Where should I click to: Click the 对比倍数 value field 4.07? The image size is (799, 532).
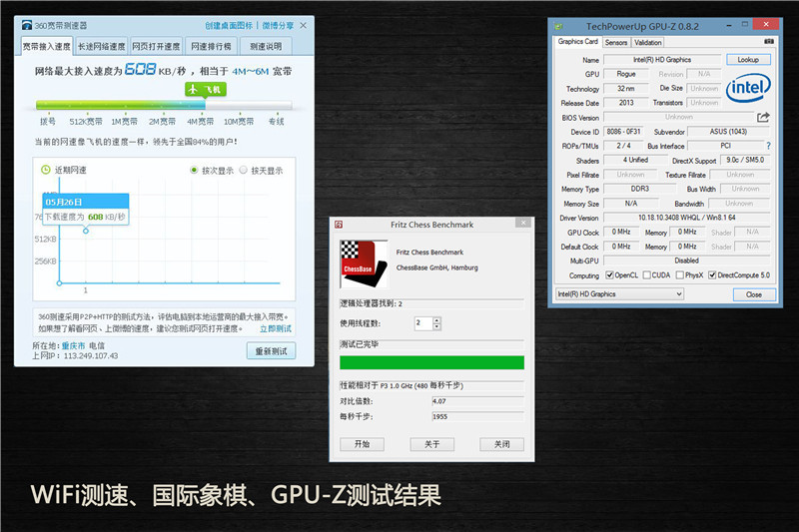click(x=478, y=401)
